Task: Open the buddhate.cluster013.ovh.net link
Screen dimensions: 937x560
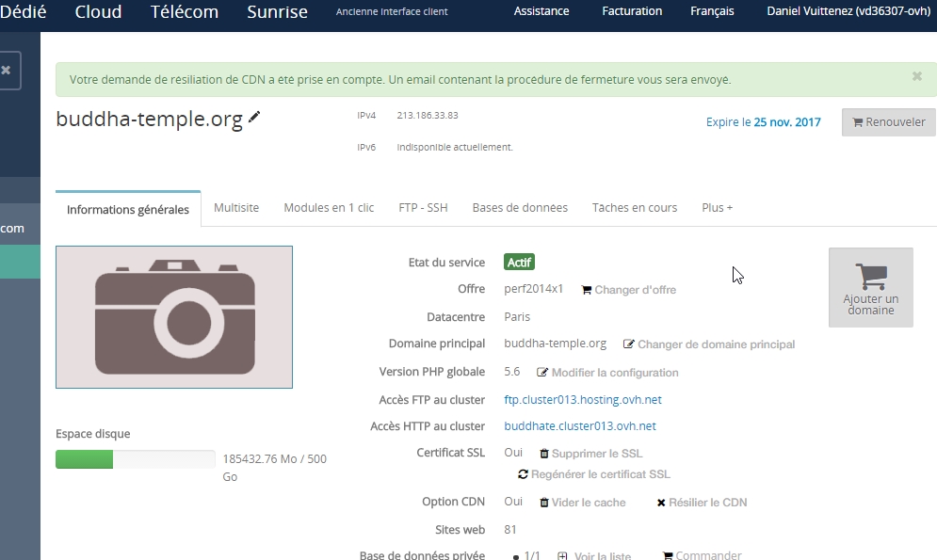Action: click(580, 425)
